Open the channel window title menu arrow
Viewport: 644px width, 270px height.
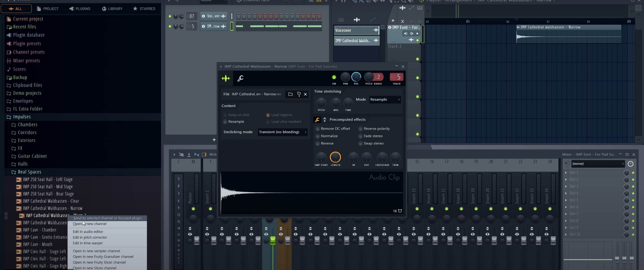coord(221,66)
